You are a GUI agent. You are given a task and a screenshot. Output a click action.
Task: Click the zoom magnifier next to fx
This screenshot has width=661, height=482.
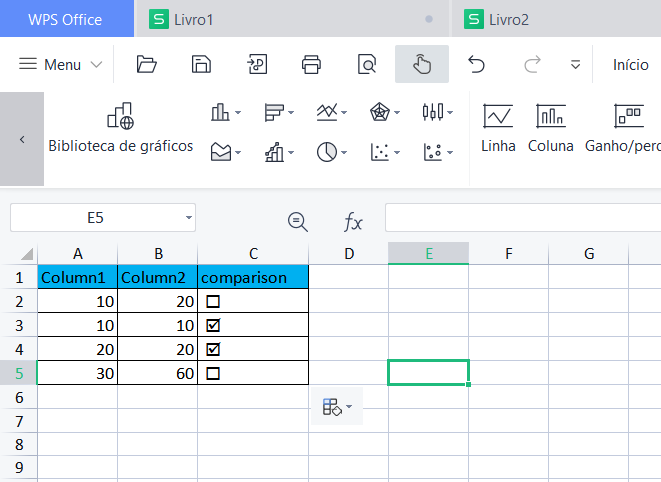tap(298, 221)
